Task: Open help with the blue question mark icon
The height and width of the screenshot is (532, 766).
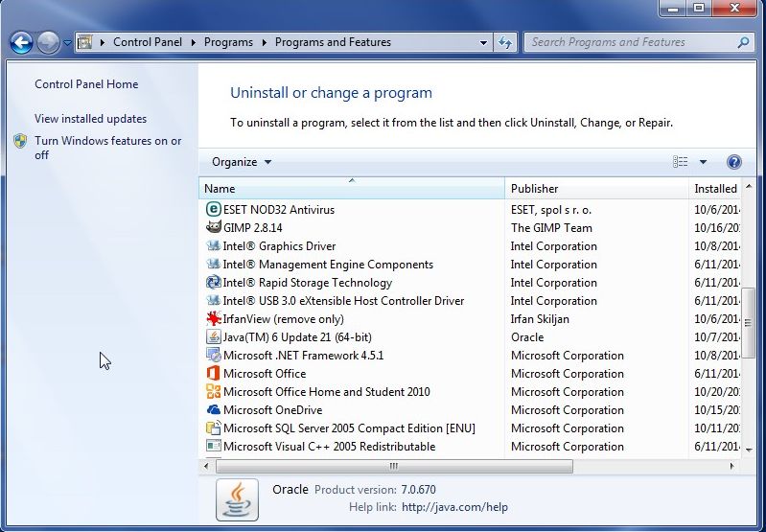Action: point(733,162)
